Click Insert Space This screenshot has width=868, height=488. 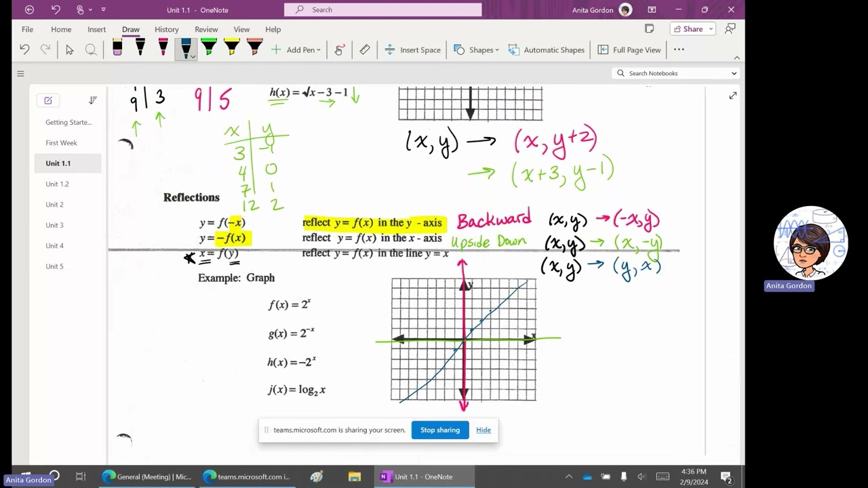tap(412, 49)
